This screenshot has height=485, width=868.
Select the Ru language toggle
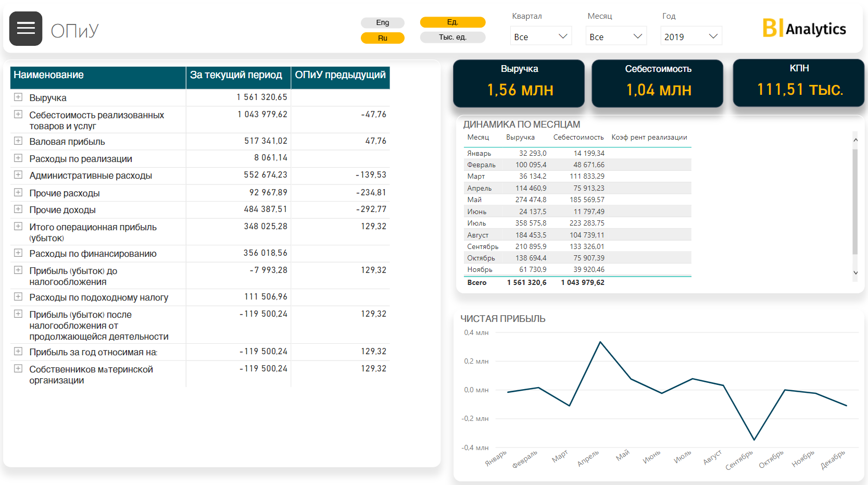pyautogui.click(x=383, y=38)
